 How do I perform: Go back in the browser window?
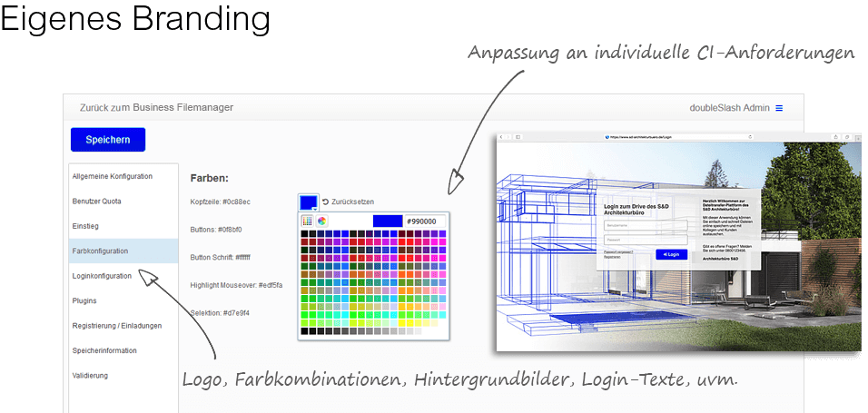pos(501,136)
